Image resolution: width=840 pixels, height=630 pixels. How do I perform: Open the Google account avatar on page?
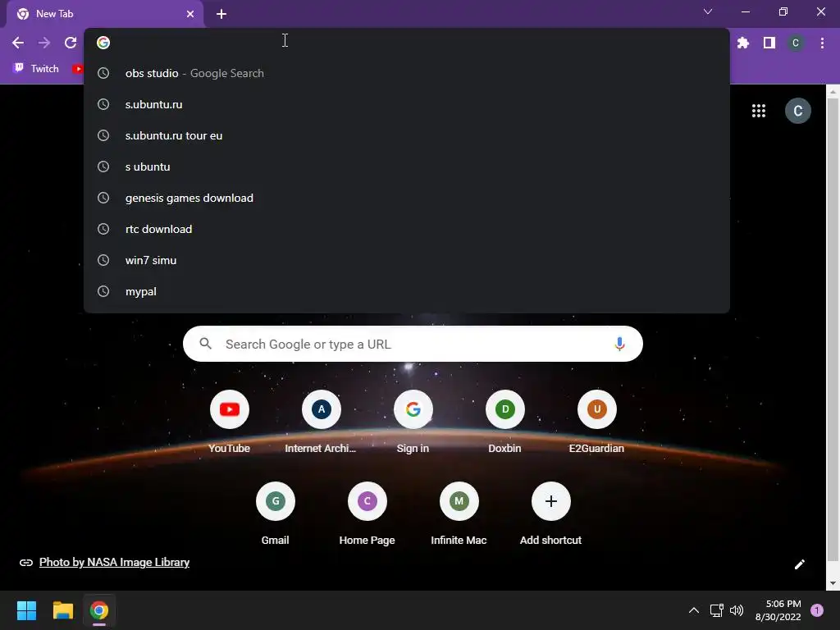[x=797, y=111]
